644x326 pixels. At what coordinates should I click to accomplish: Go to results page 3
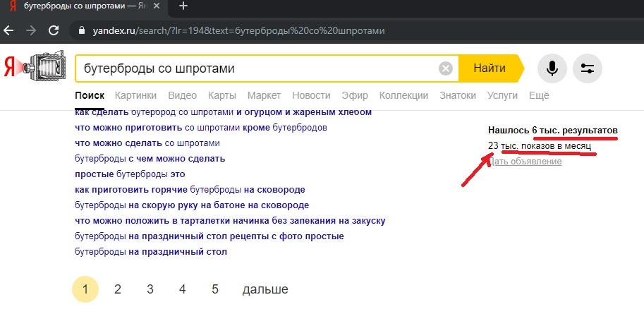[x=150, y=289]
